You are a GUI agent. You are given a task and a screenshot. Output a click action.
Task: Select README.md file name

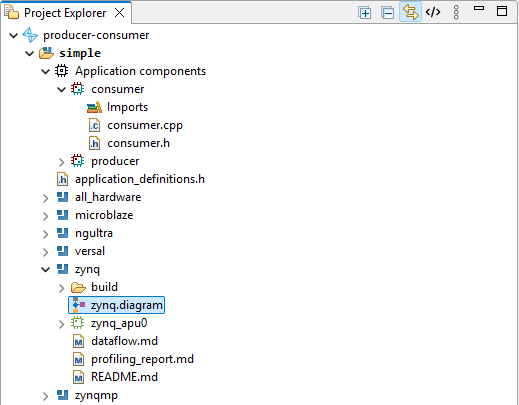[x=124, y=377]
